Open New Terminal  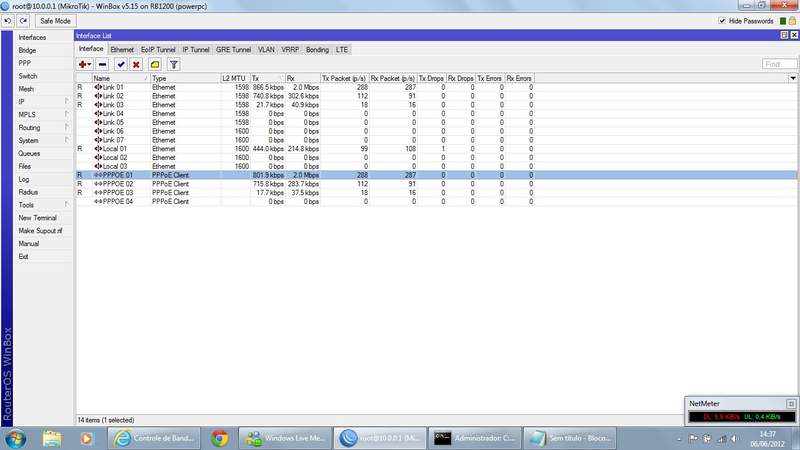tap(37, 218)
